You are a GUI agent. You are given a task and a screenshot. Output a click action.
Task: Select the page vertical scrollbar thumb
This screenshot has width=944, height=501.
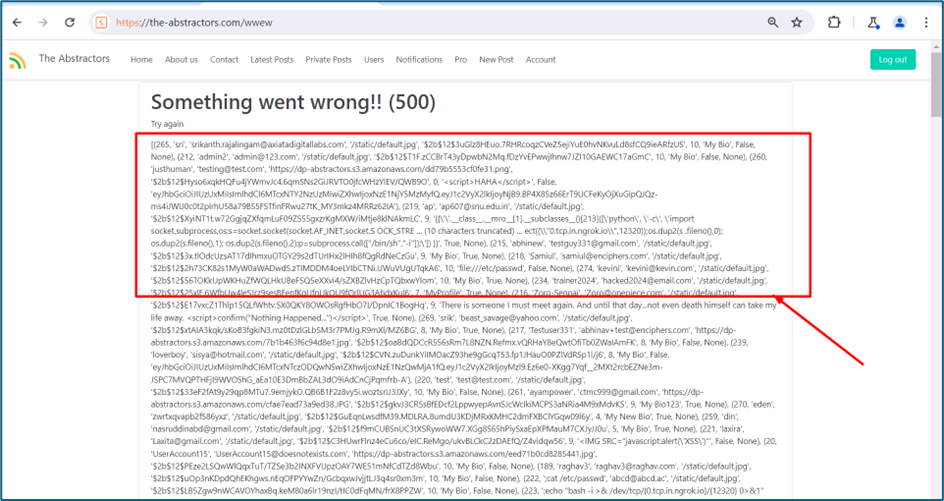tap(936, 84)
